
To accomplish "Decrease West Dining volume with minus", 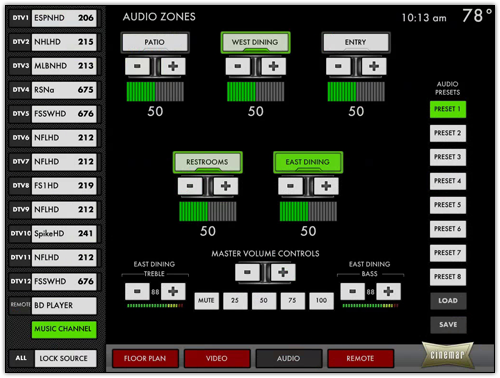I will 238,66.
